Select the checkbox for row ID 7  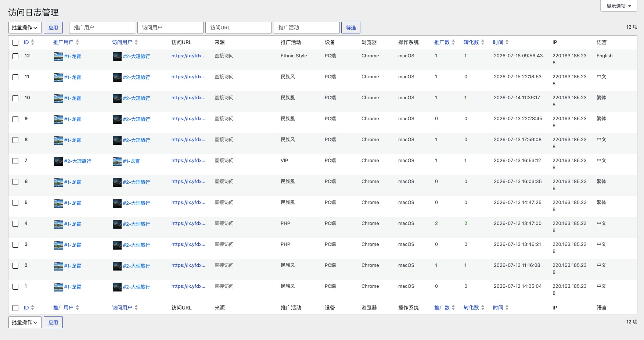point(15,161)
